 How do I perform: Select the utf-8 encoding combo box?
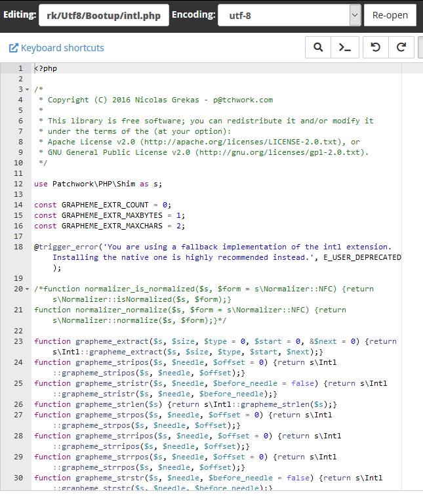tap(289, 15)
